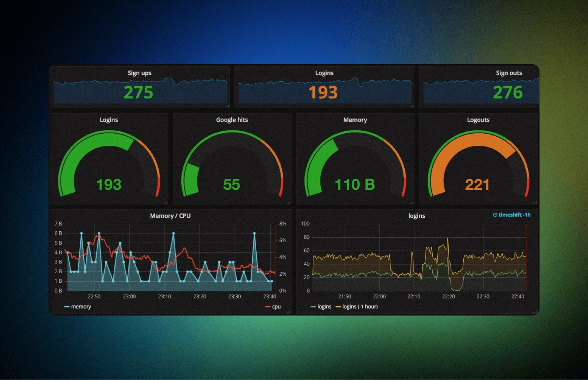Click the Sign ups sparkline chart

tap(140, 91)
